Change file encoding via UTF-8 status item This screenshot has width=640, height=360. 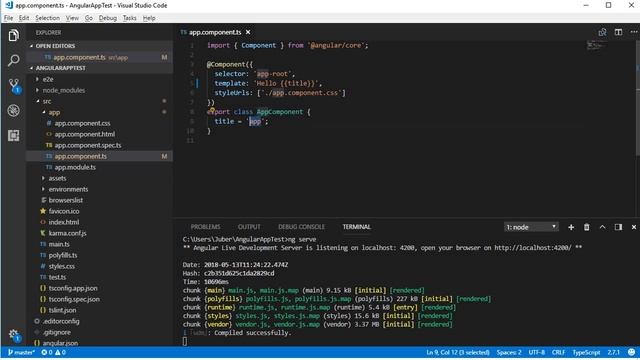point(537,352)
